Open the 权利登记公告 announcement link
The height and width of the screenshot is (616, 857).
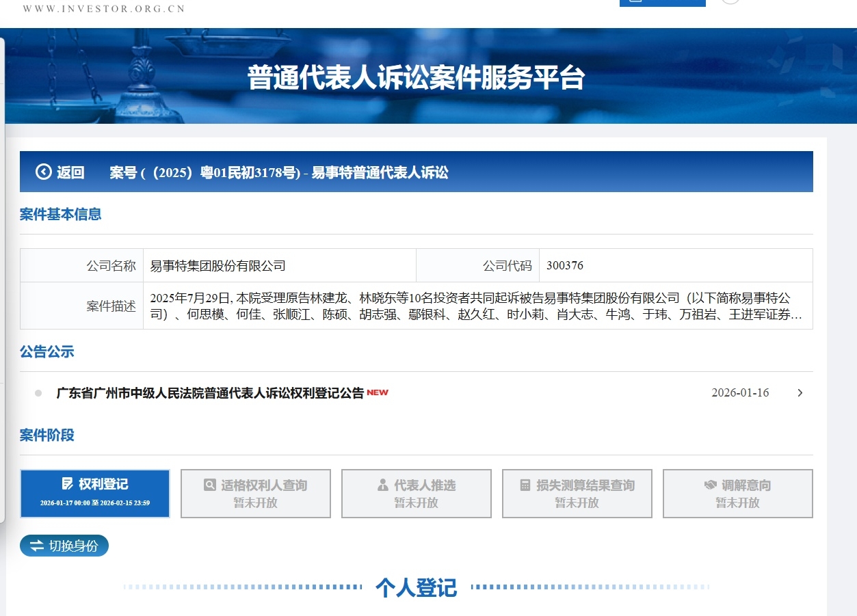(210, 393)
